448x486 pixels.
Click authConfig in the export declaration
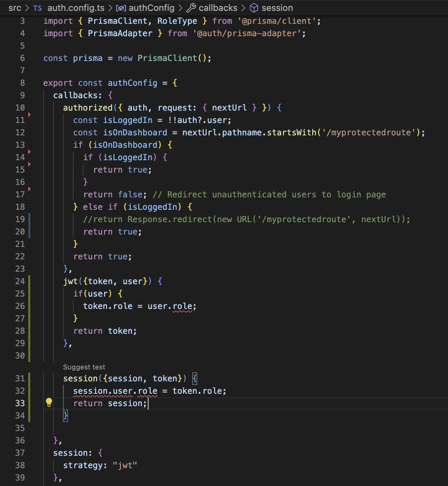tap(132, 83)
